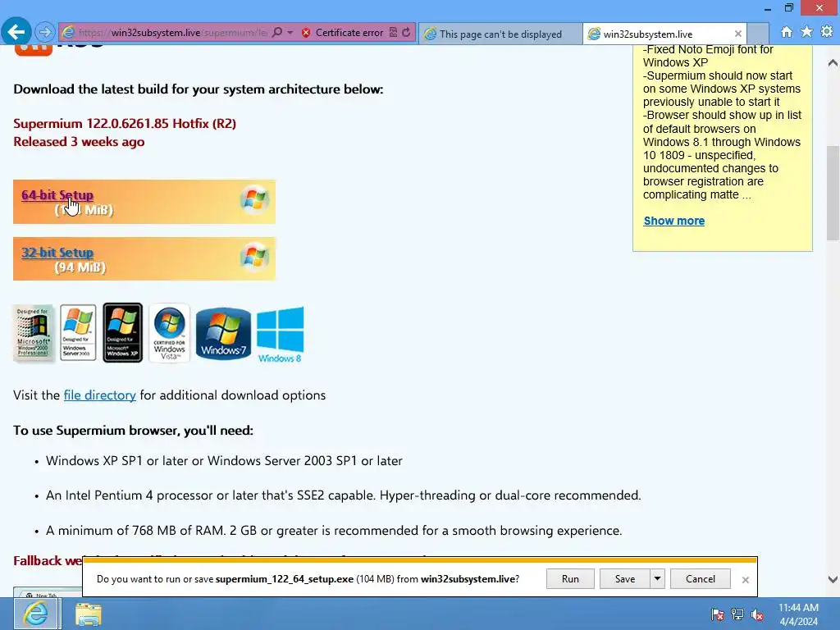Click the Certificate error indicator

click(343, 33)
